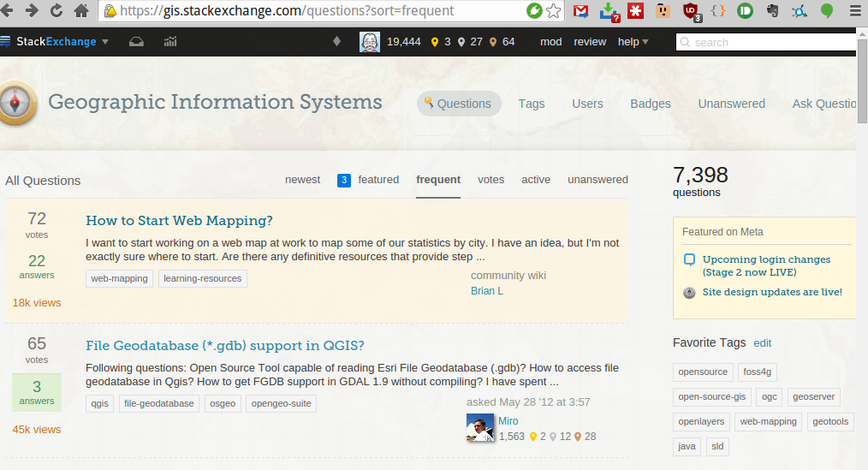Sort questions by newest
This screenshot has height=470, width=868.
[302, 180]
